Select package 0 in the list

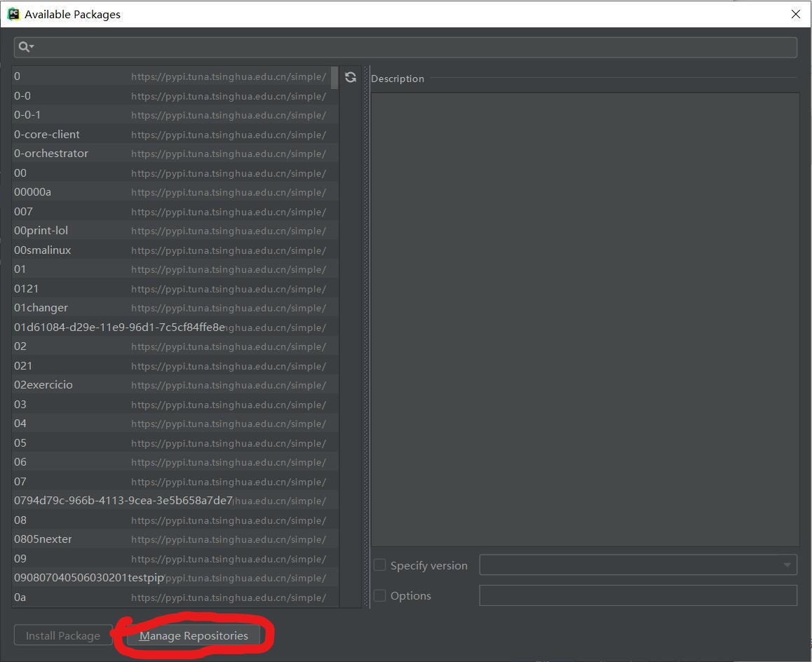pos(175,76)
